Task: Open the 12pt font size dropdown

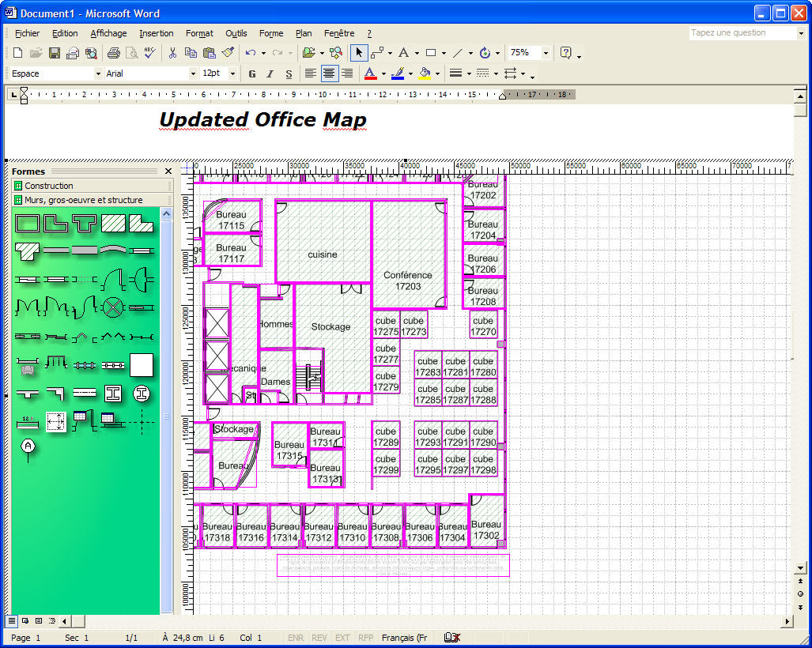Action: [x=232, y=73]
